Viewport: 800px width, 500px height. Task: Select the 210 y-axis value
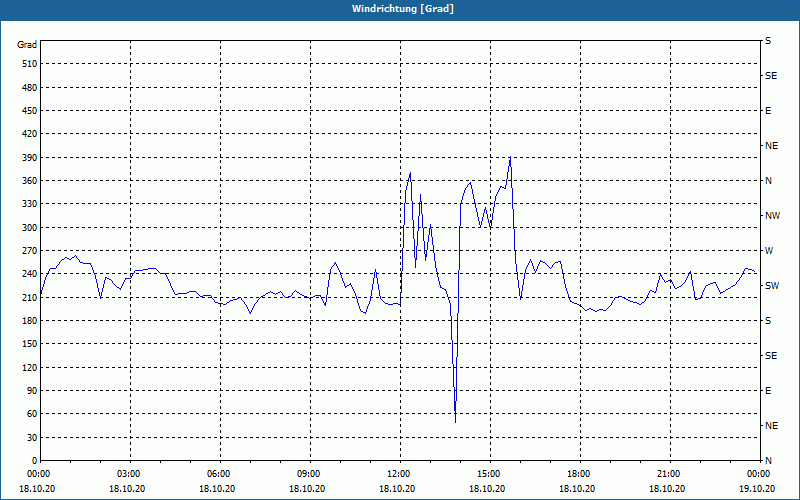tap(30, 297)
